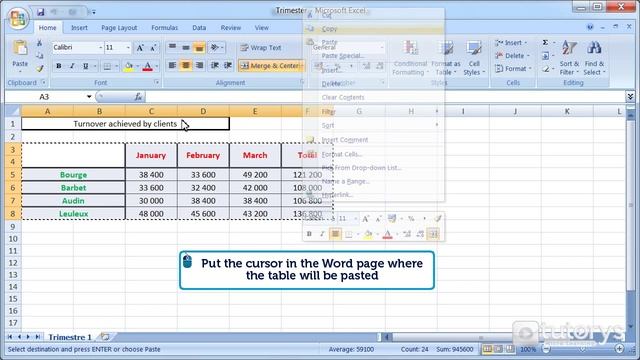Apply yellow Fill Color bucket
Screen dimensions: 640x360
coord(129,66)
